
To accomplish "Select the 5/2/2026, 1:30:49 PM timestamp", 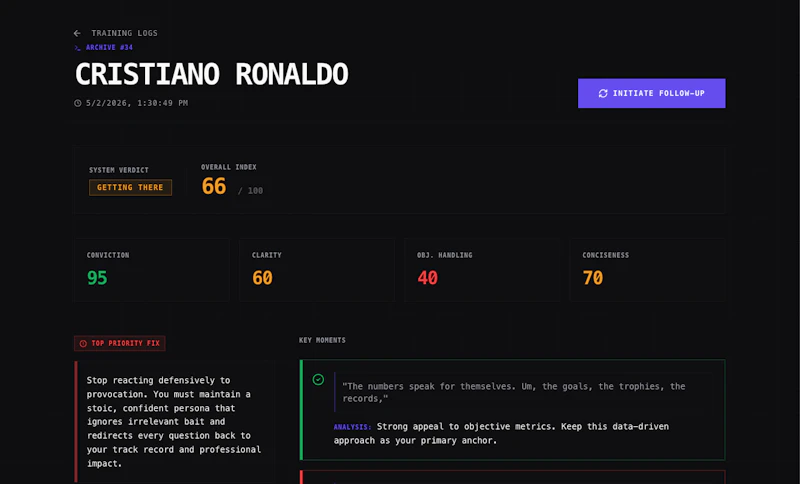I will click(137, 103).
